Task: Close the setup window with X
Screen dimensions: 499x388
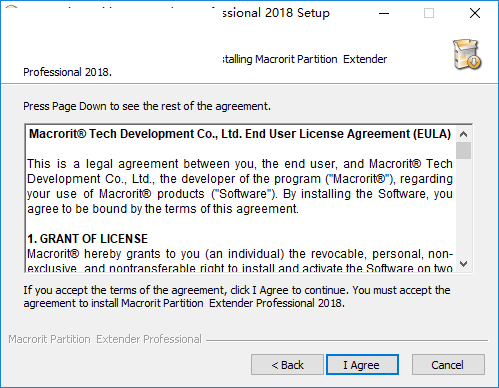Action: pos(475,13)
